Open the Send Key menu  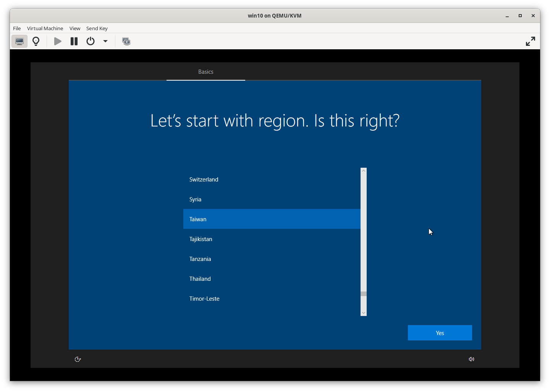[x=97, y=28]
